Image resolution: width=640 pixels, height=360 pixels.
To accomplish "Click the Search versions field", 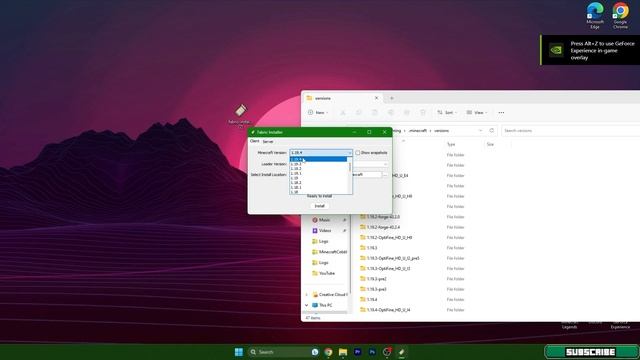I will pos(570,131).
